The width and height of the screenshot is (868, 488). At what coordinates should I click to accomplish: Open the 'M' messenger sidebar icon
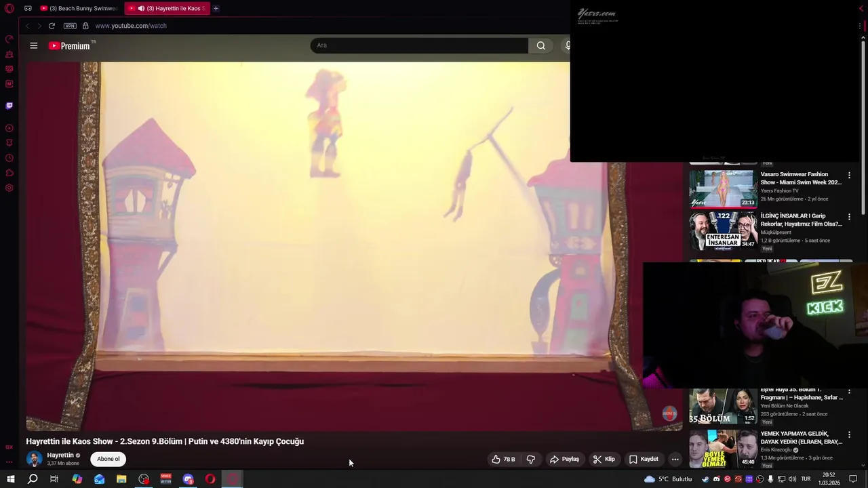tap(9, 84)
